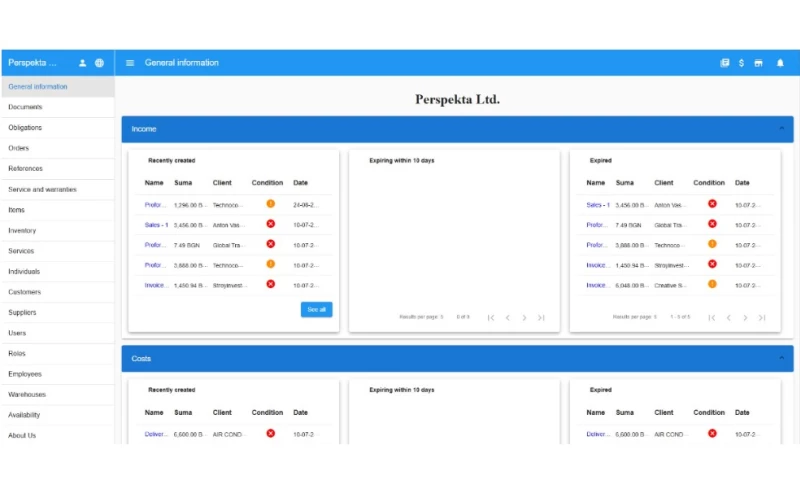Viewport: 800px width, 480px height.
Task: Click the dollar sign icon in the header
Action: pyautogui.click(x=741, y=63)
